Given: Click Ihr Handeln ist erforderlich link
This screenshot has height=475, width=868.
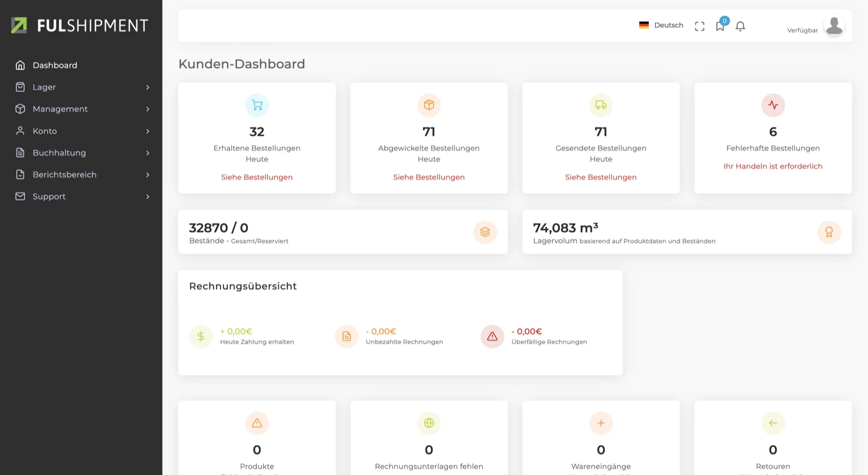Looking at the screenshot, I should (x=773, y=166).
